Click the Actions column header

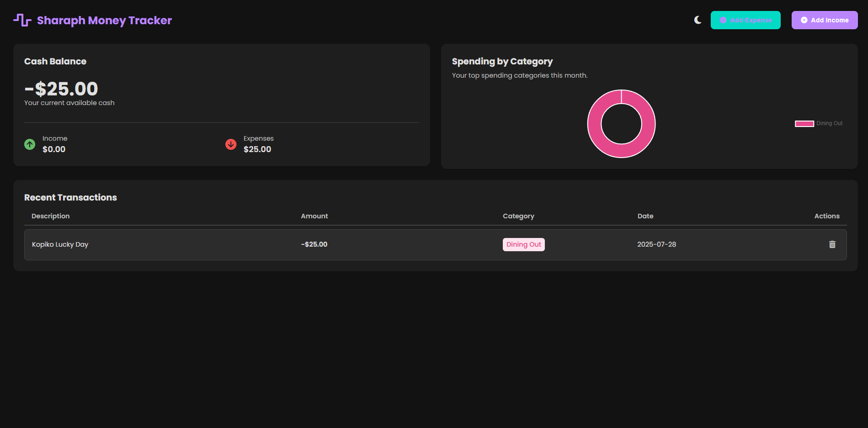click(x=827, y=216)
